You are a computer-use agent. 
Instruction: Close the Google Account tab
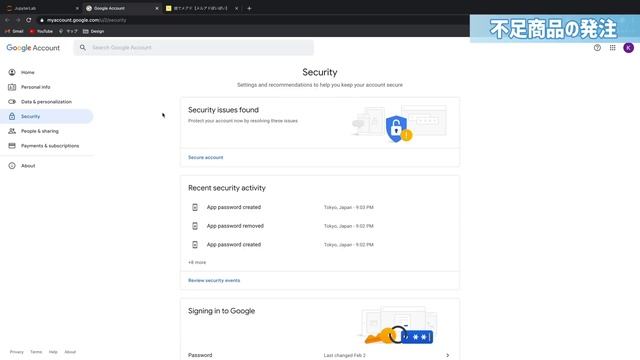pyautogui.click(x=157, y=8)
